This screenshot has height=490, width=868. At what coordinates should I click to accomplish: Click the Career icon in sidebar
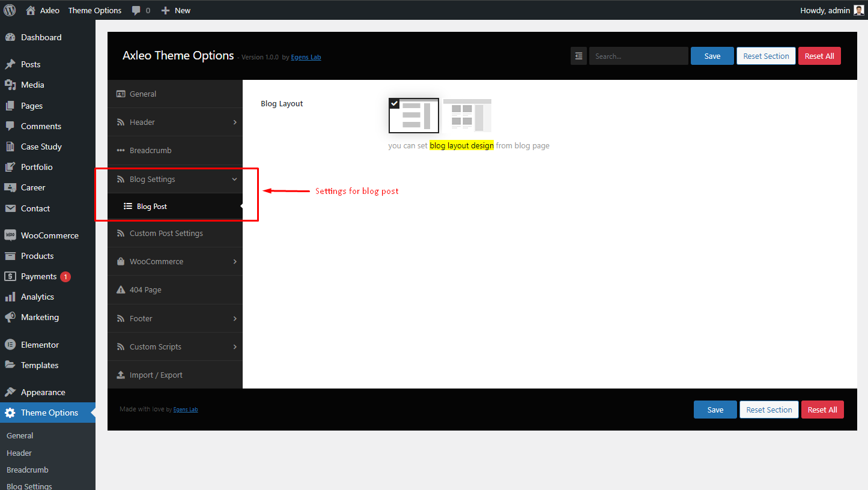tap(10, 187)
